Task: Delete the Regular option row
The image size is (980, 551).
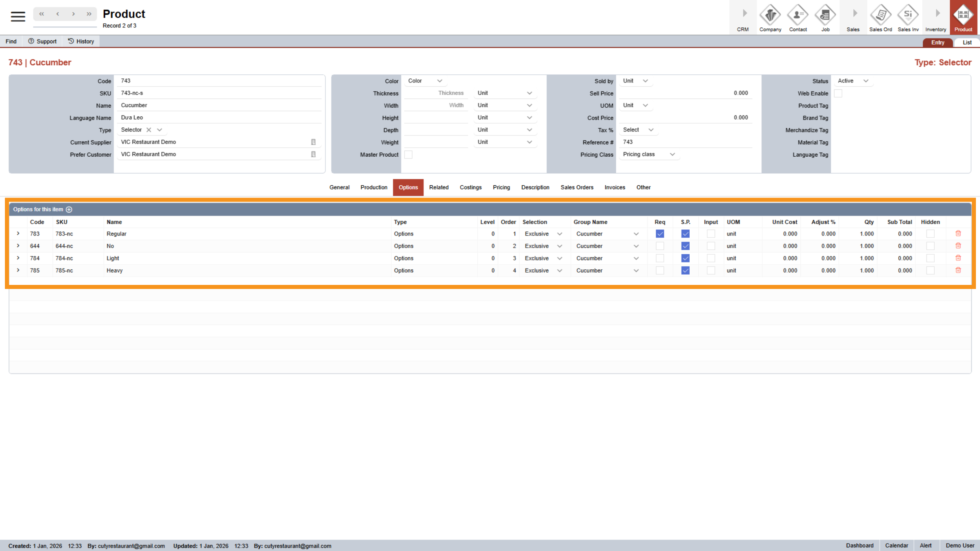Action: (x=958, y=233)
